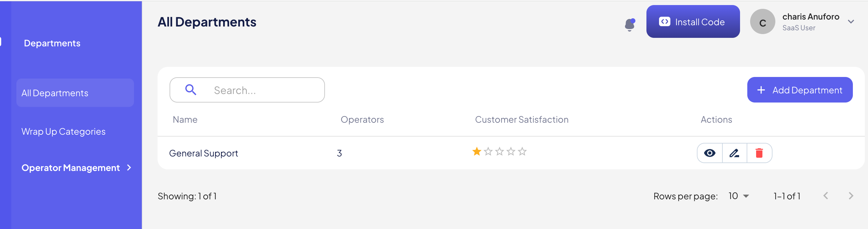
Task: Delete the General Support department
Action: (x=759, y=153)
